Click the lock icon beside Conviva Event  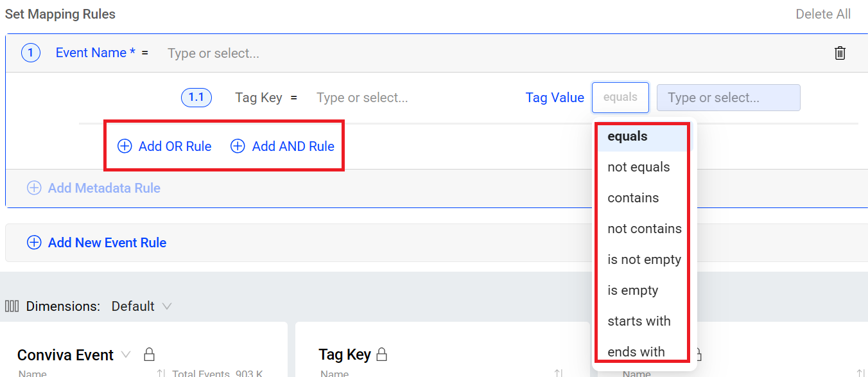pyautogui.click(x=149, y=355)
